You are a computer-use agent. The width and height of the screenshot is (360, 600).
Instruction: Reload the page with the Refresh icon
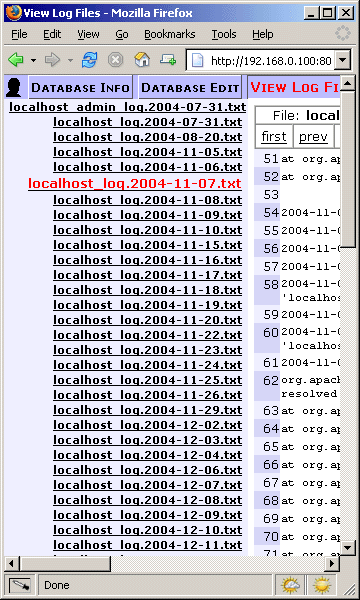coord(89,60)
